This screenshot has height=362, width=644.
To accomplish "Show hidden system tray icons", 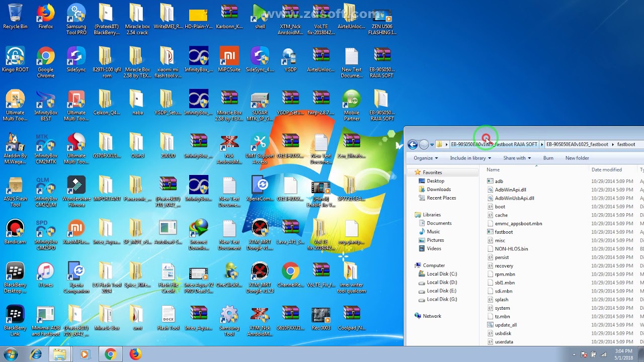I will click(574, 354).
